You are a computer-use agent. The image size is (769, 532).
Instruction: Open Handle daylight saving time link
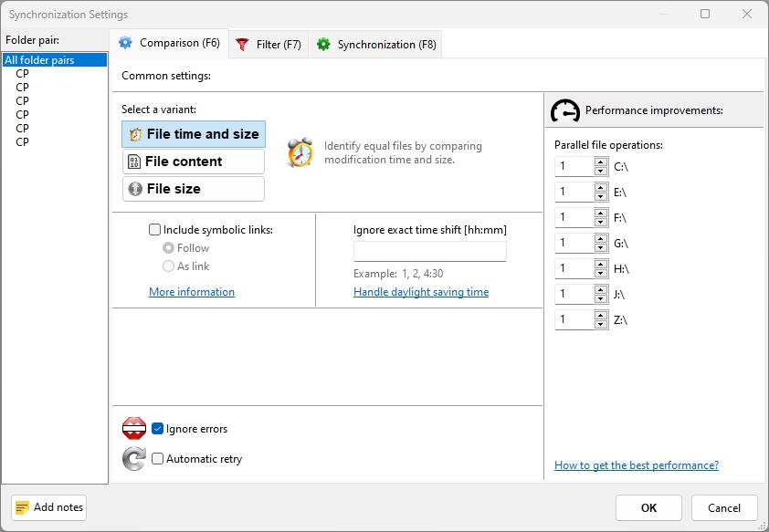(421, 292)
